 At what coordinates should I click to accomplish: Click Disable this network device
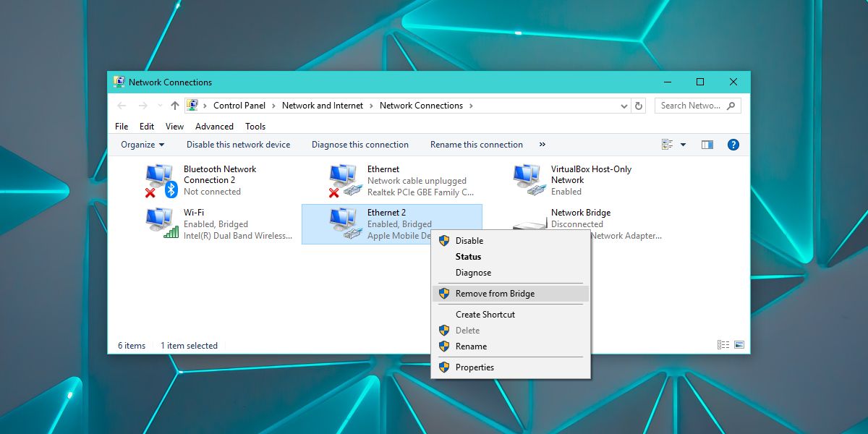pos(238,145)
